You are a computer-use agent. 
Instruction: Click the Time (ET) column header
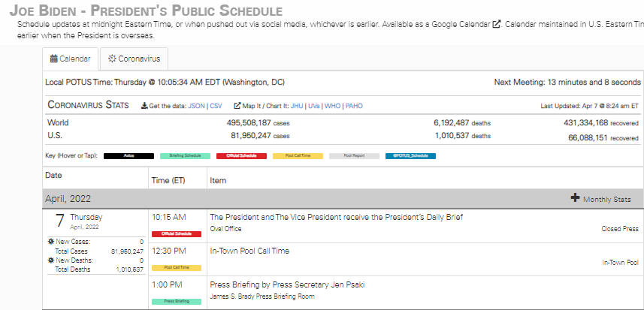168,180
